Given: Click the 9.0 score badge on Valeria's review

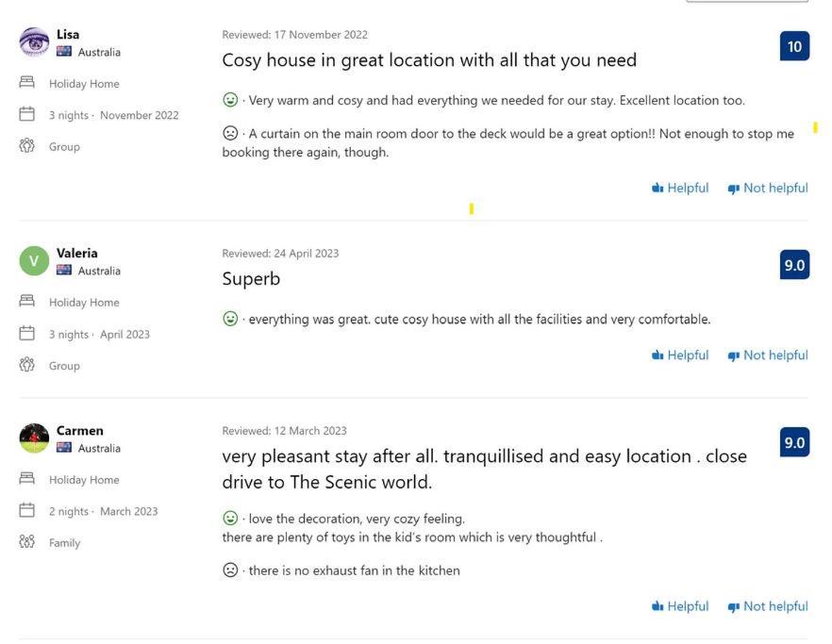Looking at the screenshot, I should point(794,265).
